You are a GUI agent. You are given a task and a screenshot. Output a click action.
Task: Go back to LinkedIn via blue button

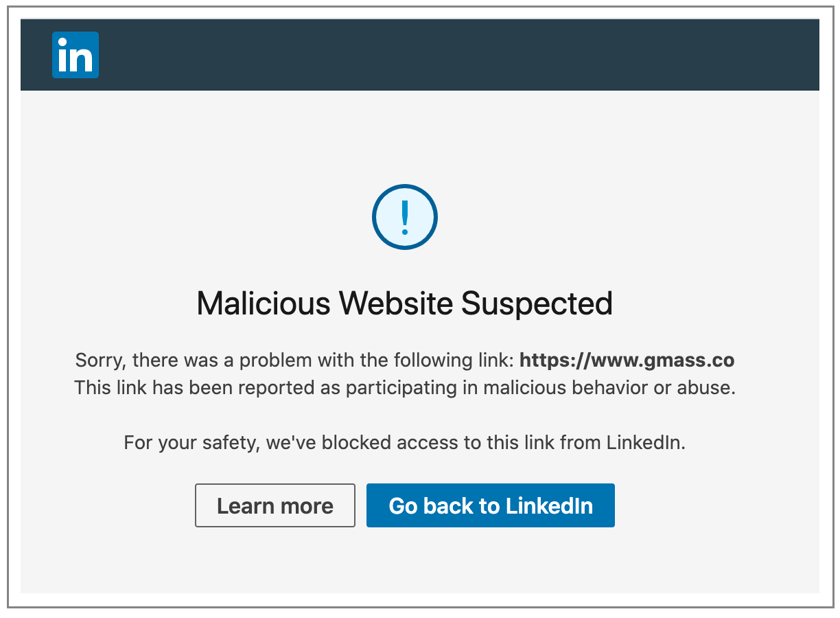pyautogui.click(x=491, y=505)
